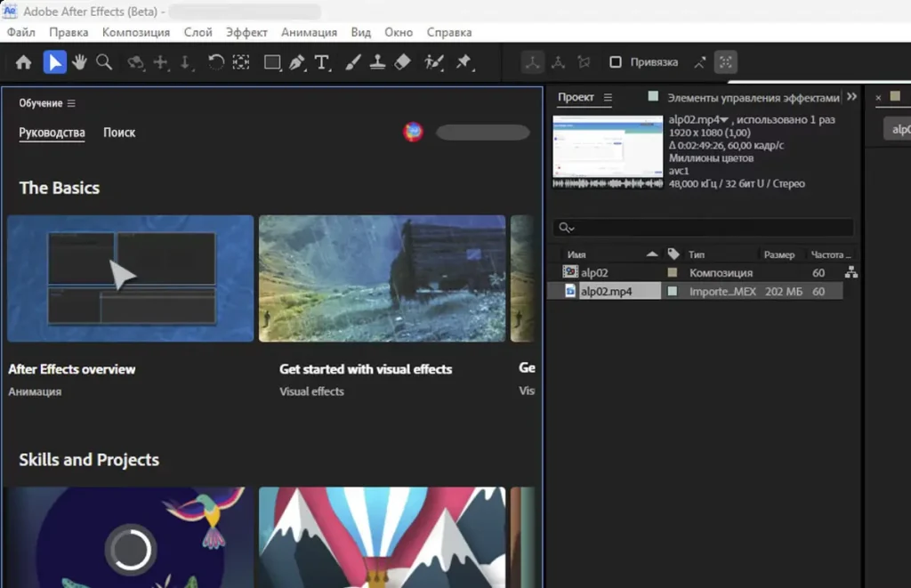
Task: Select the Pen tool
Action: (x=296, y=62)
